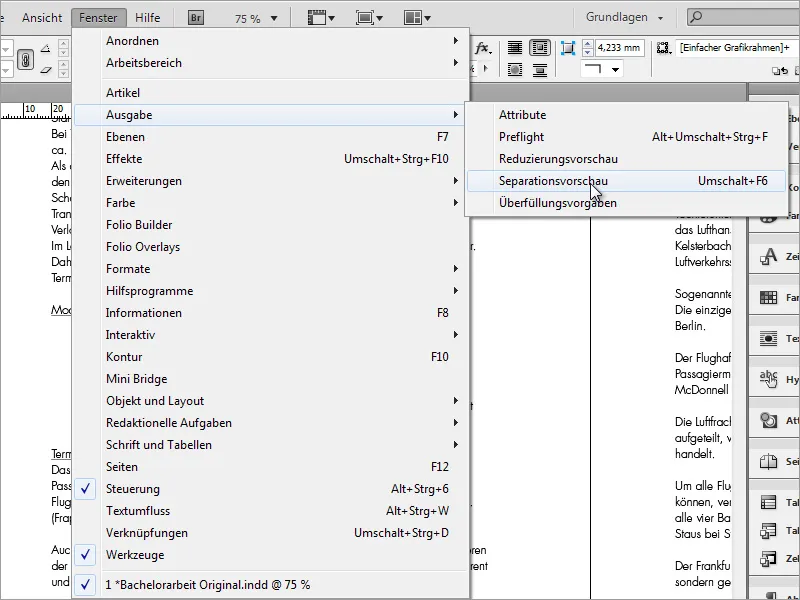Open the Grundlagen workspace switcher
The width and height of the screenshot is (800, 600).
(x=624, y=17)
